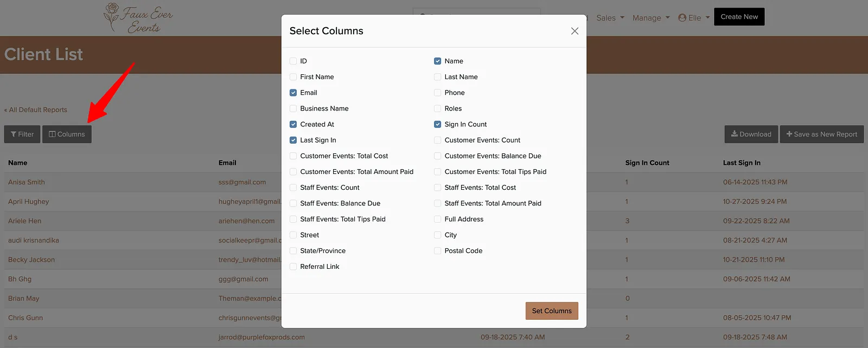Select Customer Events: Total Tips Paid
The height and width of the screenshot is (348, 868).
(x=437, y=172)
